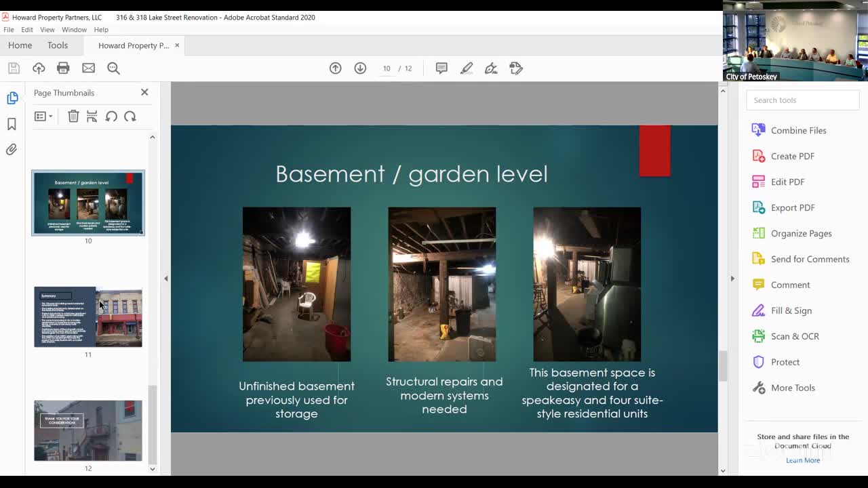Viewport: 868px width, 488px height.
Task: Go to previous page with up arrow
Action: (335, 68)
